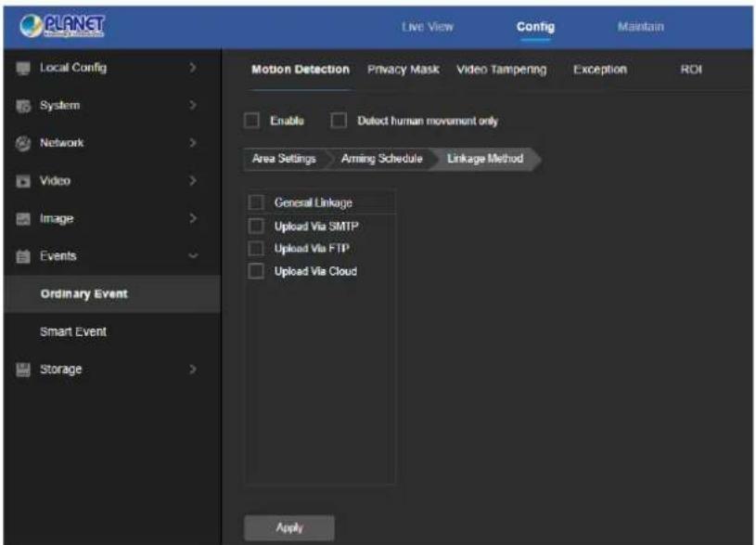This screenshot has width=756, height=545.
Task: Check Upload Via SMTP option
Action: click(256, 226)
